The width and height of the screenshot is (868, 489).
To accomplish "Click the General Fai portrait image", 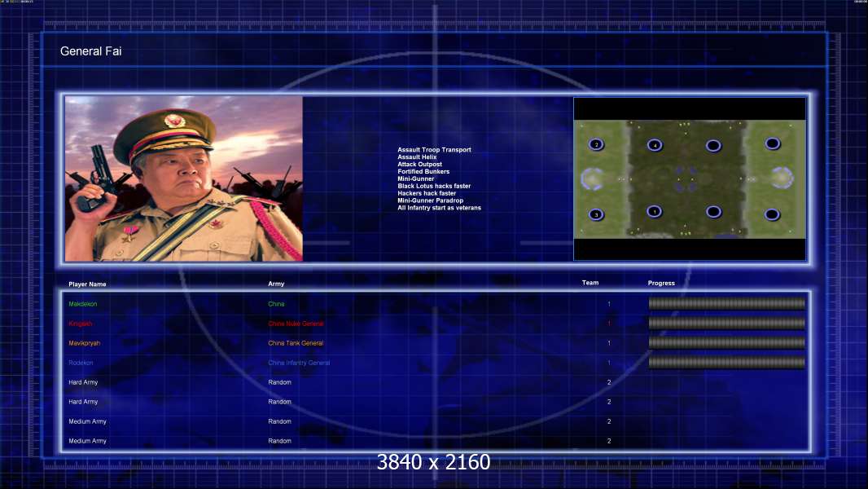I will pos(184,178).
